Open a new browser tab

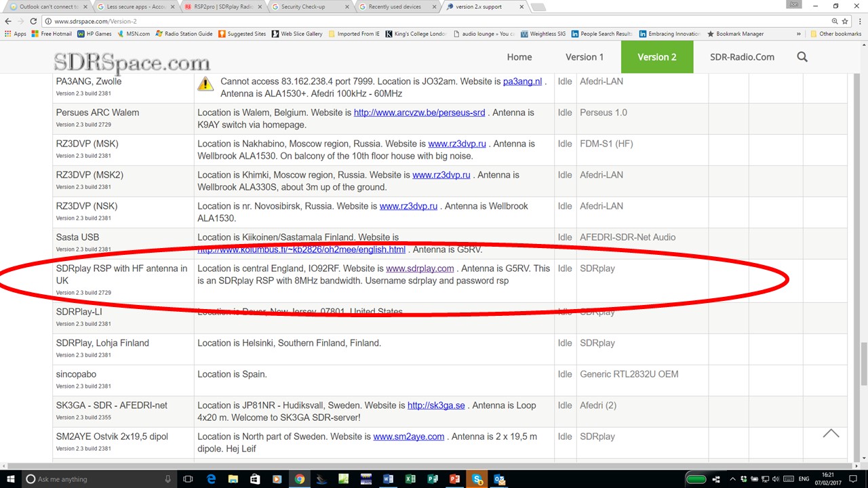tap(538, 7)
